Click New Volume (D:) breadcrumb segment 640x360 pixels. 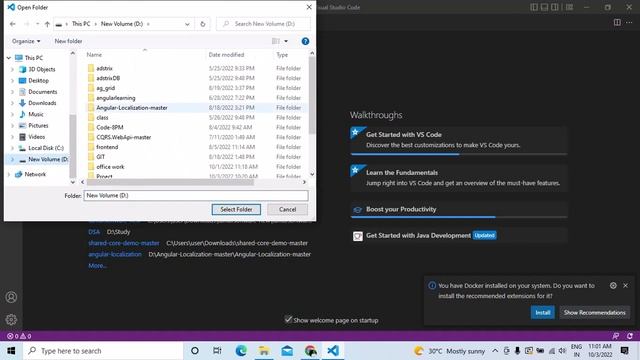pyautogui.click(x=122, y=24)
